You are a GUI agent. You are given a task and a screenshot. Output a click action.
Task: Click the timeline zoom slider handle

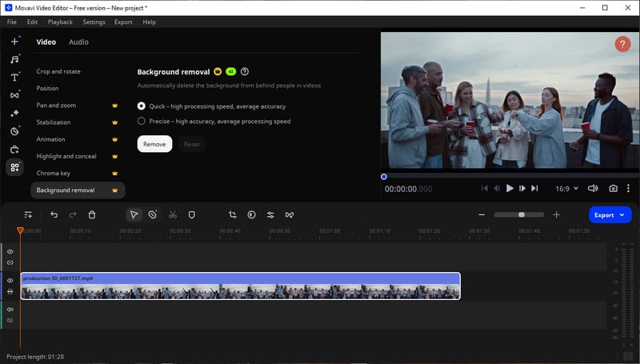522,214
